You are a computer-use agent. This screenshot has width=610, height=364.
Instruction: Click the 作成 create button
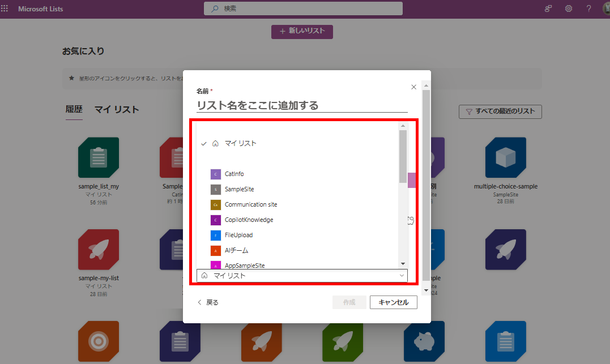pos(349,302)
